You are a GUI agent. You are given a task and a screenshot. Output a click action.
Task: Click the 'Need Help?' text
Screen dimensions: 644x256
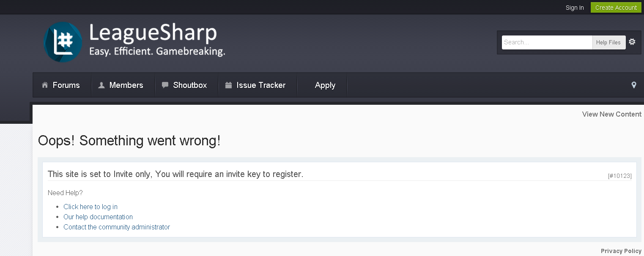pos(65,193)
